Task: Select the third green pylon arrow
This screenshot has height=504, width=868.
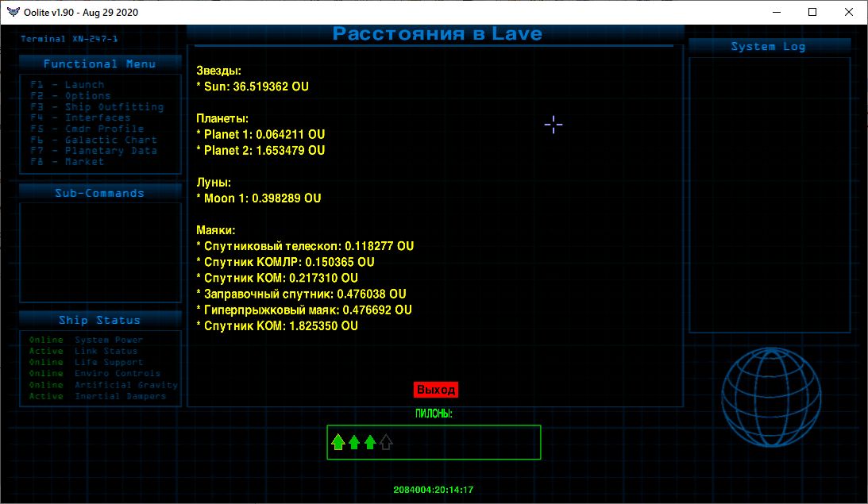Action: click(370, 442)
